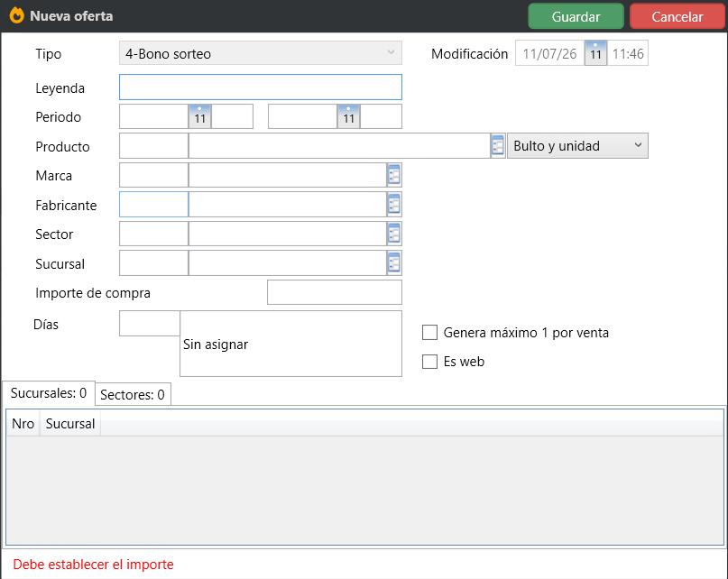Click the Debe establecer el importe message

[x=93, y=565]
